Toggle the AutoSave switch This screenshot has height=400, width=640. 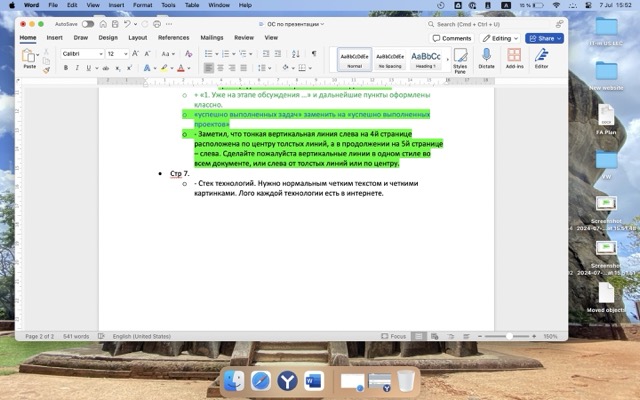[x=88, y=23]
